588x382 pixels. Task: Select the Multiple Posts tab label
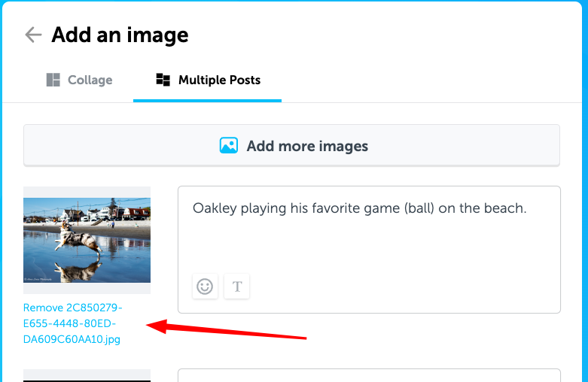click(219, 80)
